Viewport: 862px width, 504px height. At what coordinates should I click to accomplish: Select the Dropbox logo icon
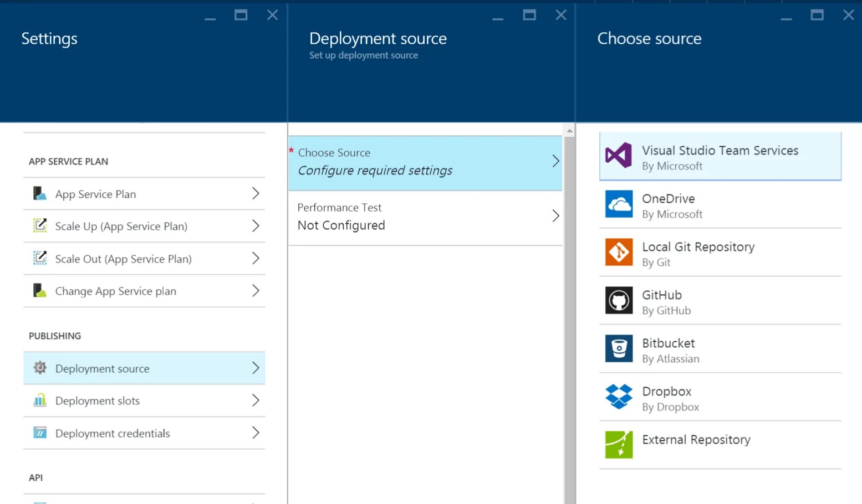[619, 397]
